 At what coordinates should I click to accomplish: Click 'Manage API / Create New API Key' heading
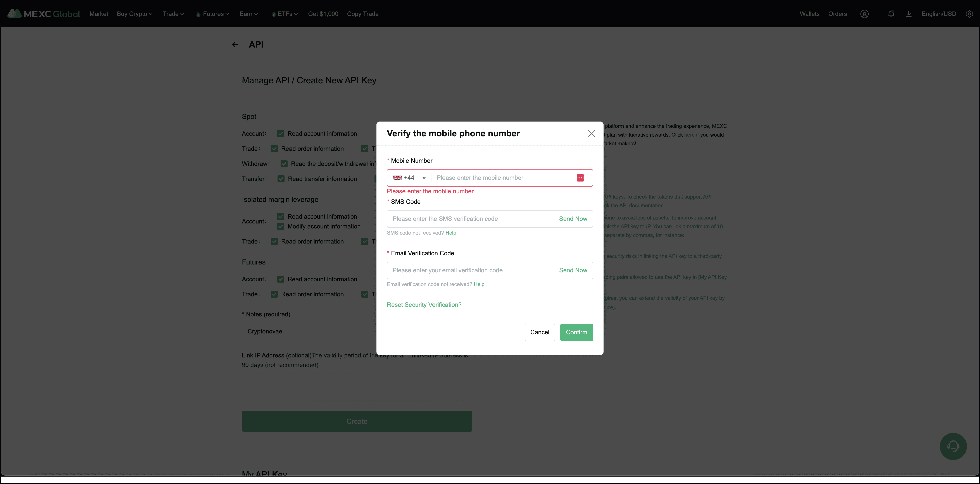pyautogui.click(x=309, y=81)
